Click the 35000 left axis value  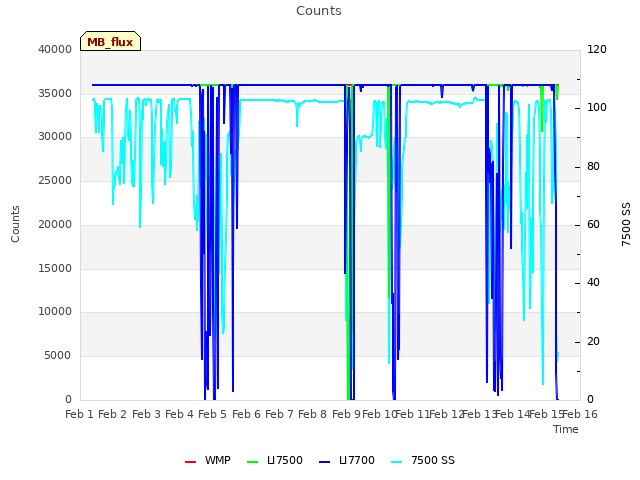click(55, 93)
